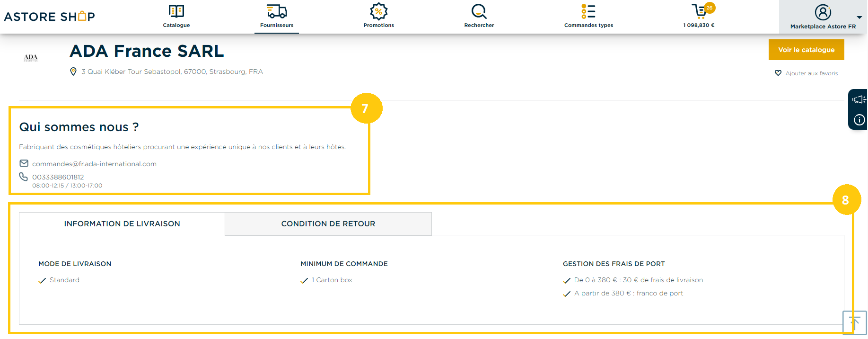Switch to the Condition de retour tab
This screenshot has height=339, width=868.
tap(328, 224)
